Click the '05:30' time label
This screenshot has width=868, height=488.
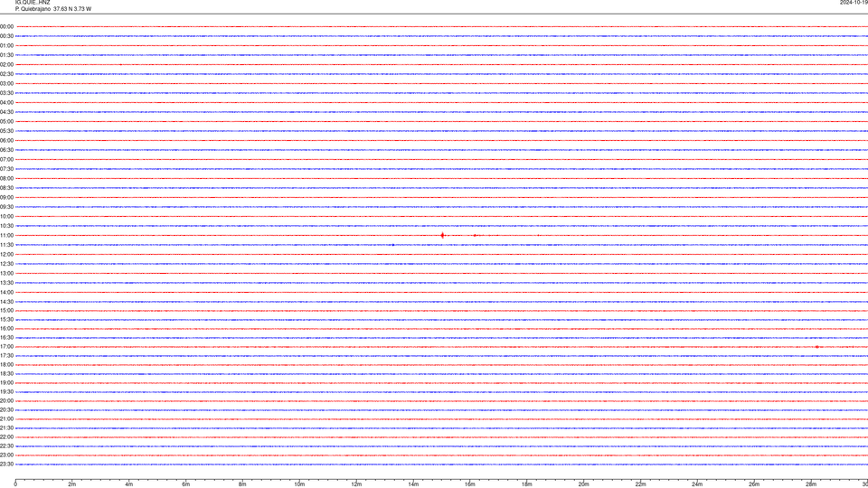(x=6, y=131)
